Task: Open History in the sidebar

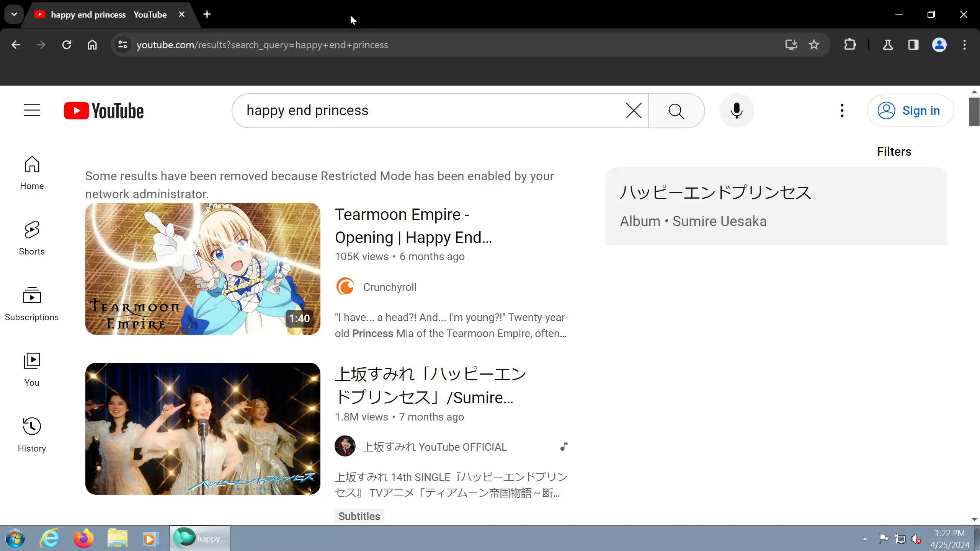Action: pyautogui.click(x=32, y=435)
